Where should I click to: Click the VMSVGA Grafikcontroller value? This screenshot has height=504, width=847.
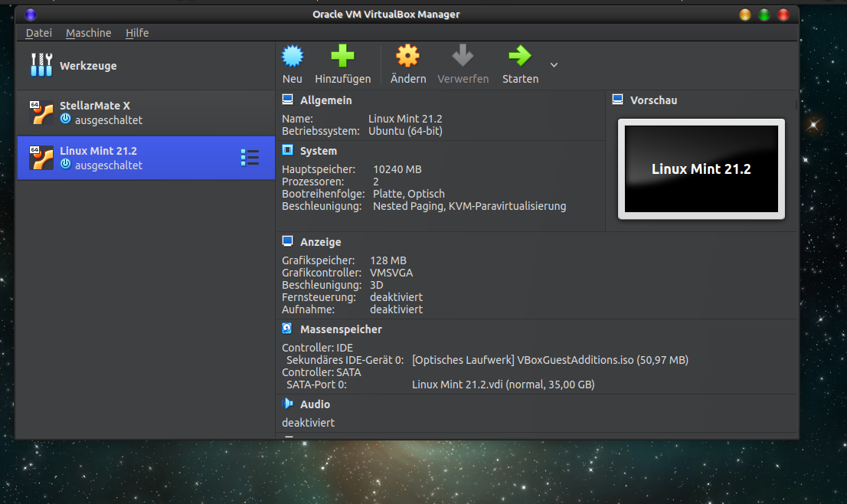coord(391,273)
